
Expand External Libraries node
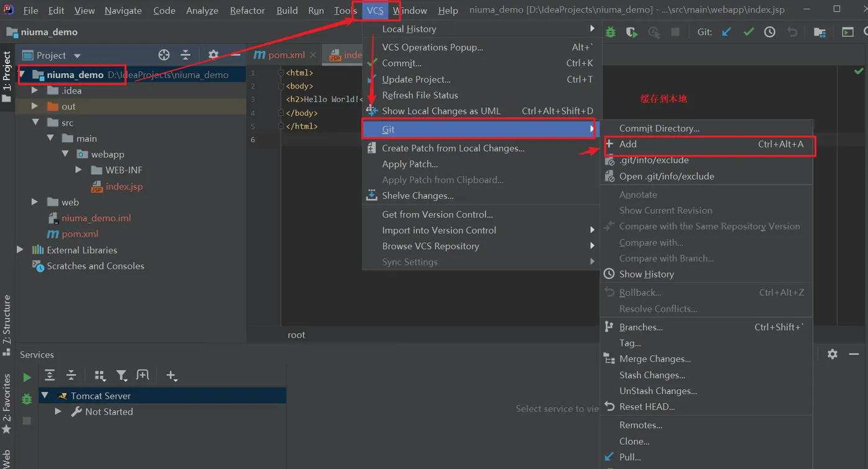pyautogui.click(x=20, y=250)
